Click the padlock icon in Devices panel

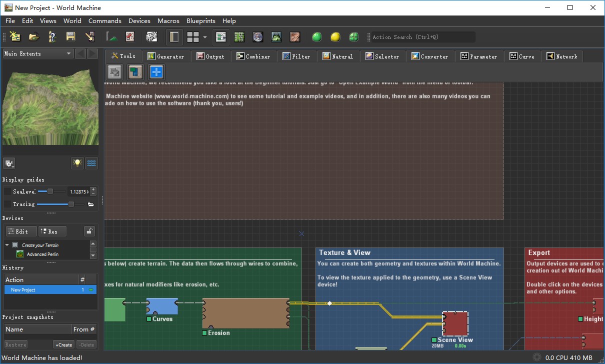(89, 231)
